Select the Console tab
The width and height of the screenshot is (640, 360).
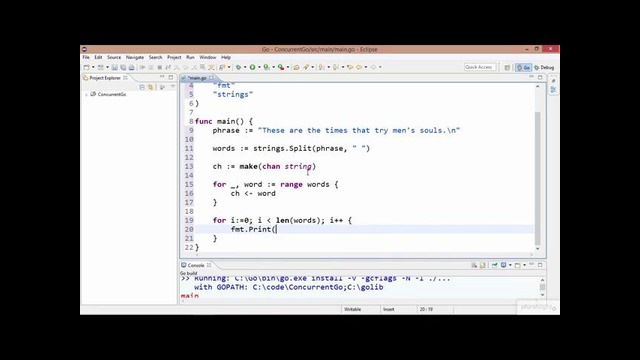tap(196, 265)
